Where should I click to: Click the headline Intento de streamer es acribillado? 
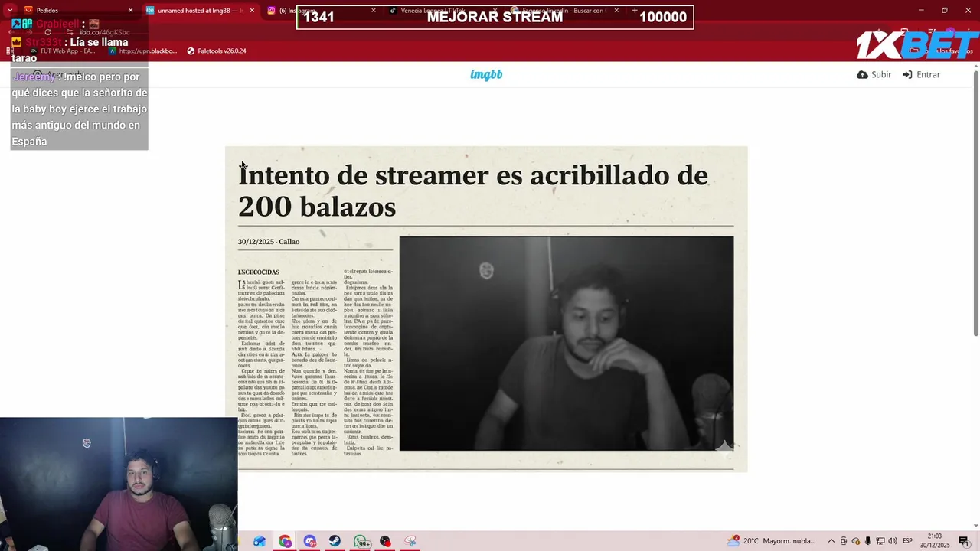coord(473,191)
